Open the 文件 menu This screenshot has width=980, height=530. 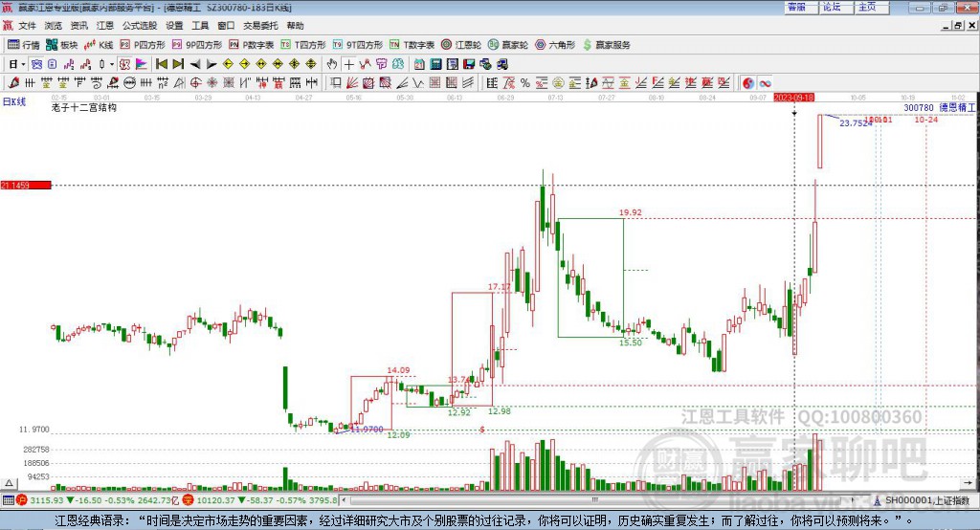point(27,26)
